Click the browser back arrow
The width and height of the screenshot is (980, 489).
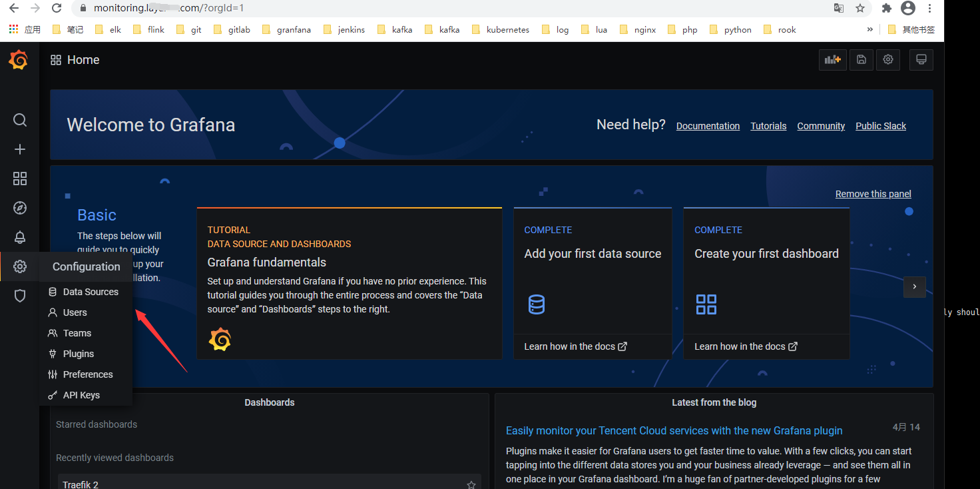pos(13,8)
